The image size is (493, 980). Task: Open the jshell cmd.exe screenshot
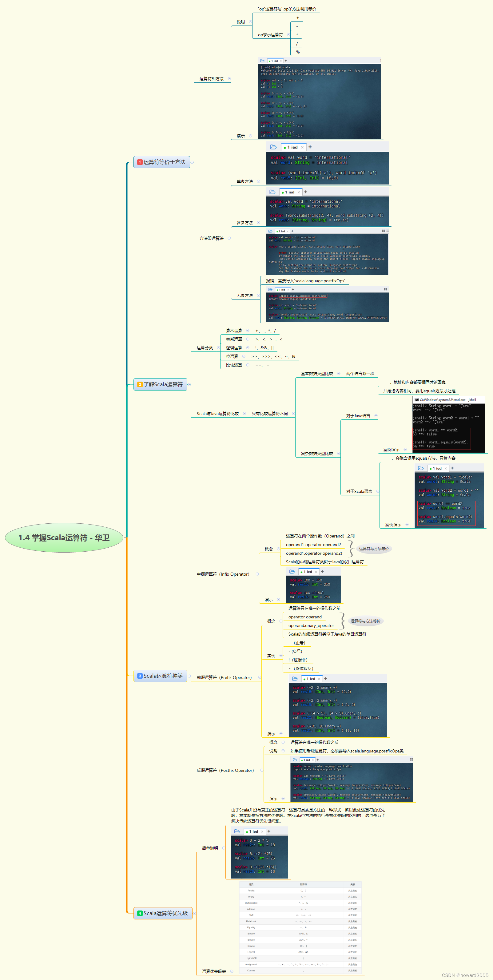pos(449,425)
